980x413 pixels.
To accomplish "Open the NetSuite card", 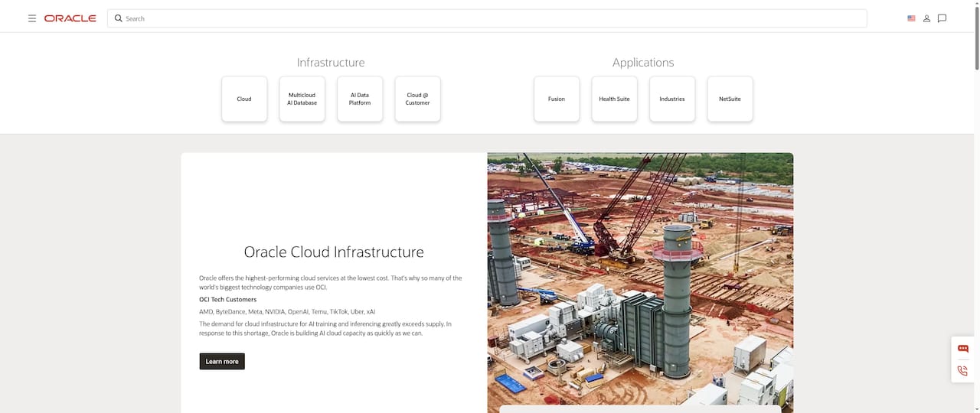I will click(730, 99).
